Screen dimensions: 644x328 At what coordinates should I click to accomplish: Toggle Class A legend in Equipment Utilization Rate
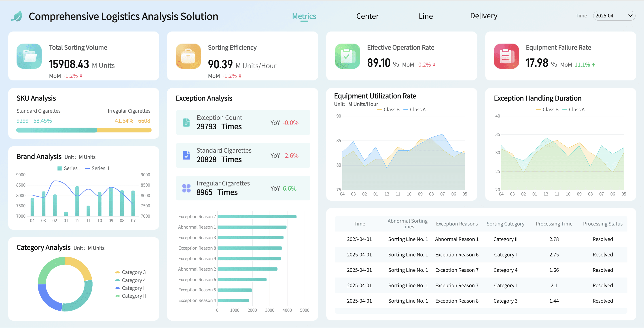pyautogui.click(x=415, y=110)
